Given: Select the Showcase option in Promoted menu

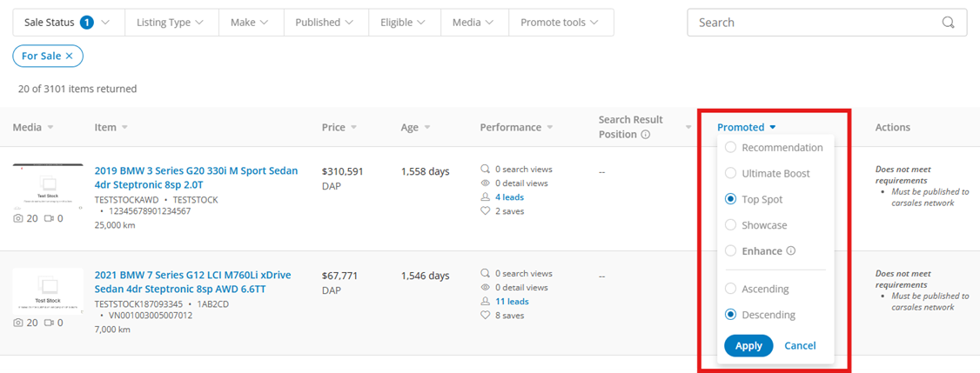Looking at the screenshot, I should click(731, 225).
